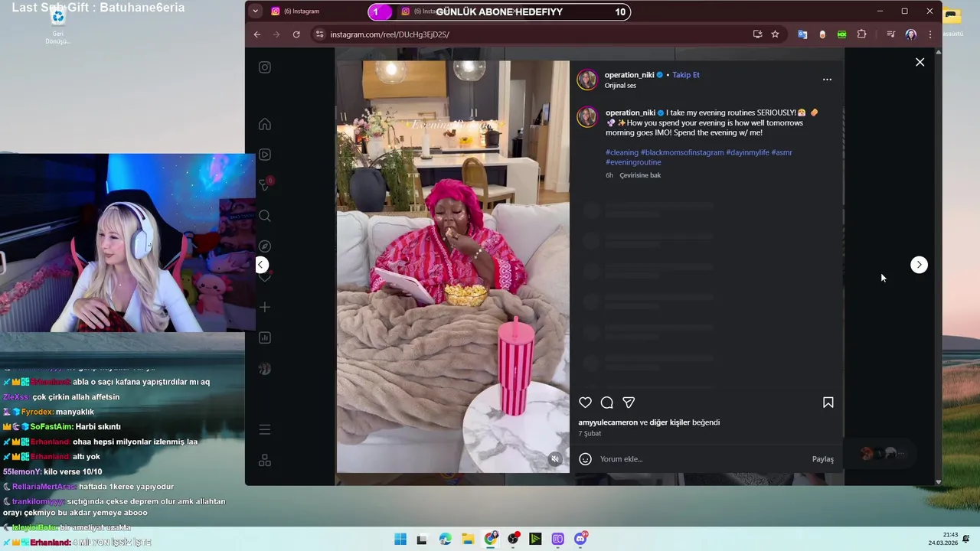Open the #cleaning hashtag

point(622,152)
